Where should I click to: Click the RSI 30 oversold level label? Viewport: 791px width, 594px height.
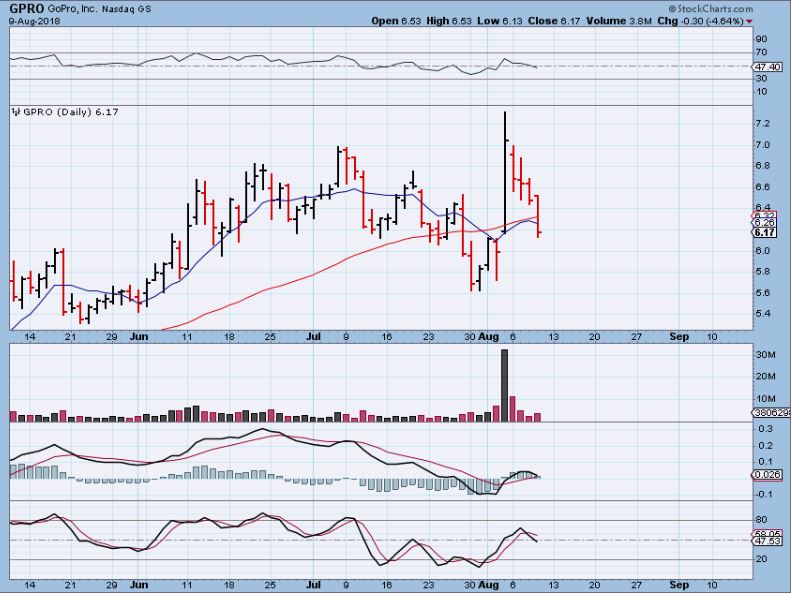[x=761, y=78]
